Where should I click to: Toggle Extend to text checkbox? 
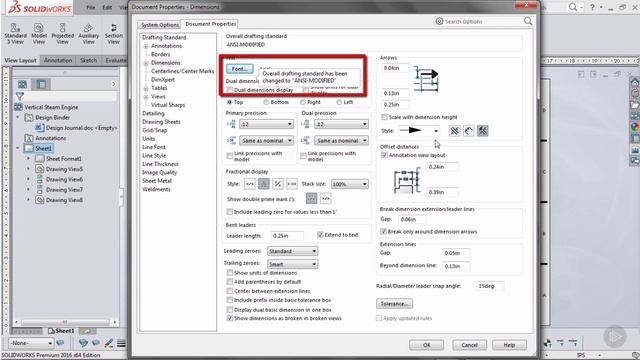point(320,235)
